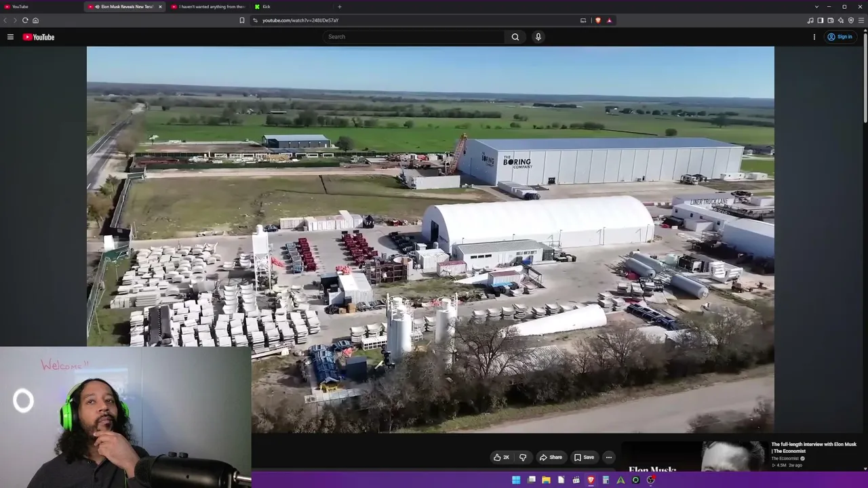This screenshot has height=488, width=868.
Task: Open the Windows Start menu
Action: 516,480
